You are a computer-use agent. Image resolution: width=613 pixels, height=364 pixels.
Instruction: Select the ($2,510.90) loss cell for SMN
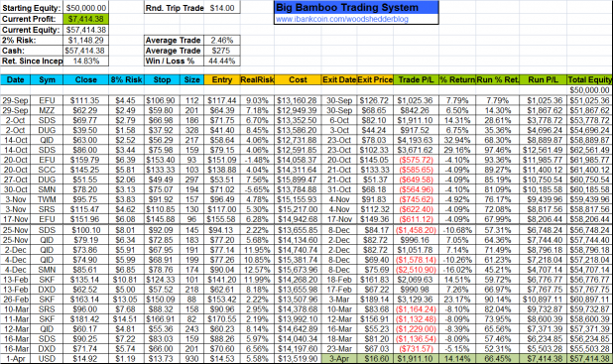[x=416, y=270]
